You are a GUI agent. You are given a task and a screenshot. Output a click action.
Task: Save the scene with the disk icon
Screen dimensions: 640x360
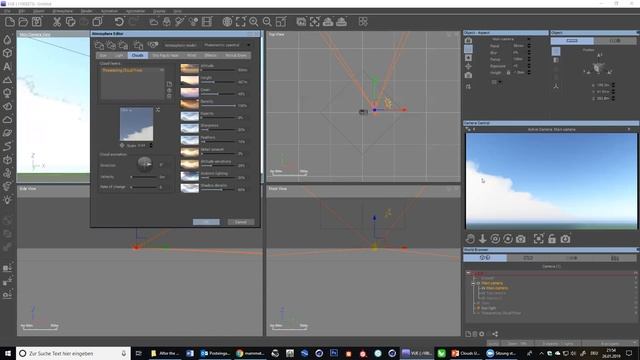37,22
